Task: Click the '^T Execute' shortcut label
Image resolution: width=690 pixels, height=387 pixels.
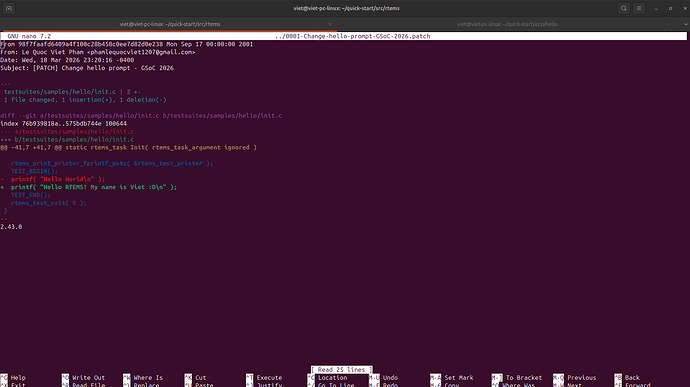Action: (264, 377)
